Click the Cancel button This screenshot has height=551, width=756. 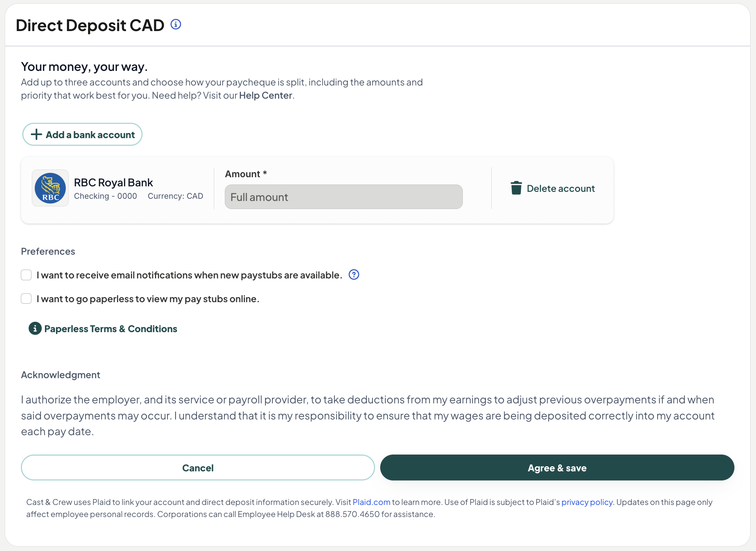tap(198, 468)
